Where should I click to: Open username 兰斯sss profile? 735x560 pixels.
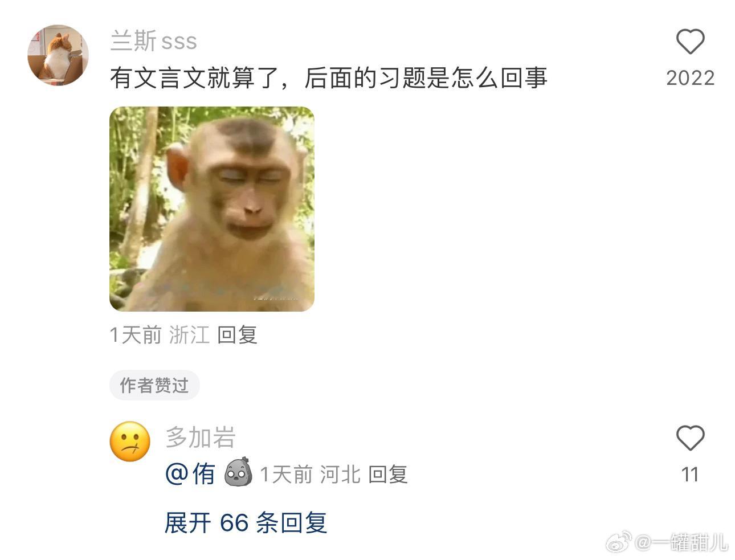pos(154,41)
